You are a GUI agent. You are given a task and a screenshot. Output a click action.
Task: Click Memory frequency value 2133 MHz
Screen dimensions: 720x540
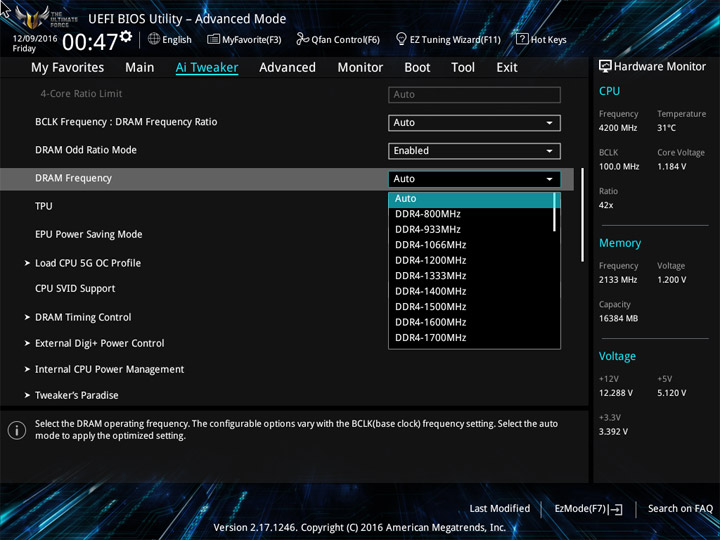pyautogui.click(x=618, y=280)
